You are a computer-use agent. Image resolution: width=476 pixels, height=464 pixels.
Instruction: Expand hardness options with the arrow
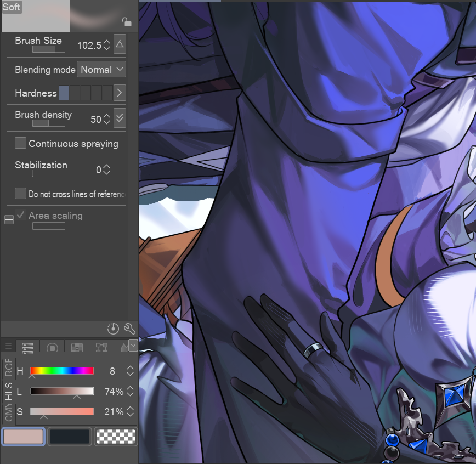point(120,93)
